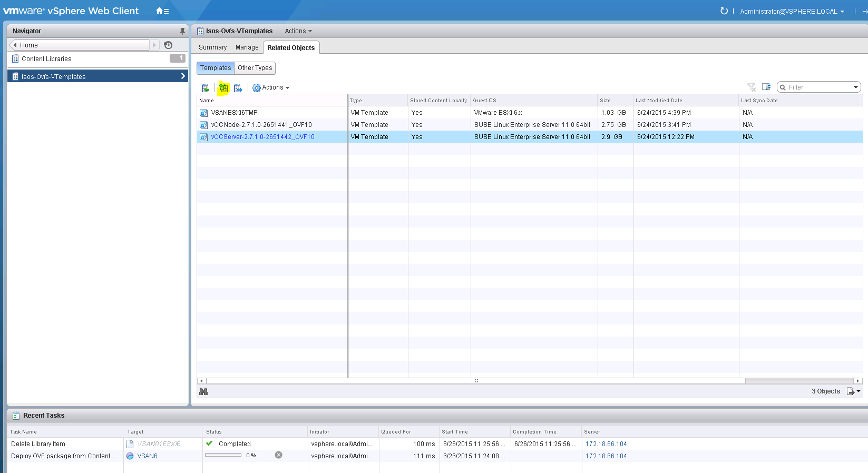Click the Content Libraries icon in Navigator

click(15, 59)
